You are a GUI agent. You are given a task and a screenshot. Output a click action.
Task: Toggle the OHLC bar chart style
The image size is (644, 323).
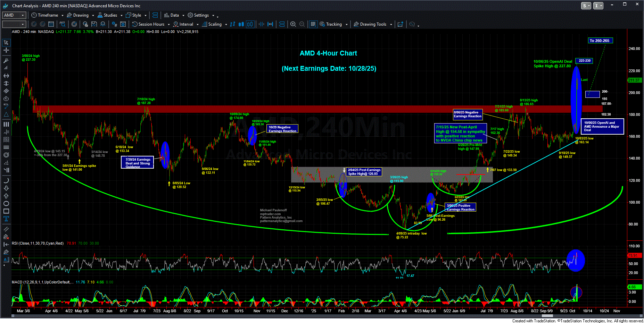coord(233,24)
